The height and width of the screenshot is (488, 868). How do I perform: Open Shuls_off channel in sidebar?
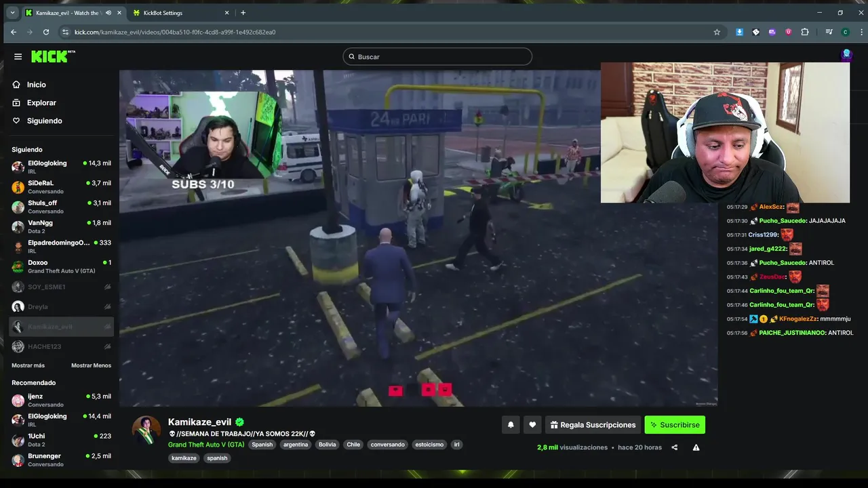tap(61, 207)
